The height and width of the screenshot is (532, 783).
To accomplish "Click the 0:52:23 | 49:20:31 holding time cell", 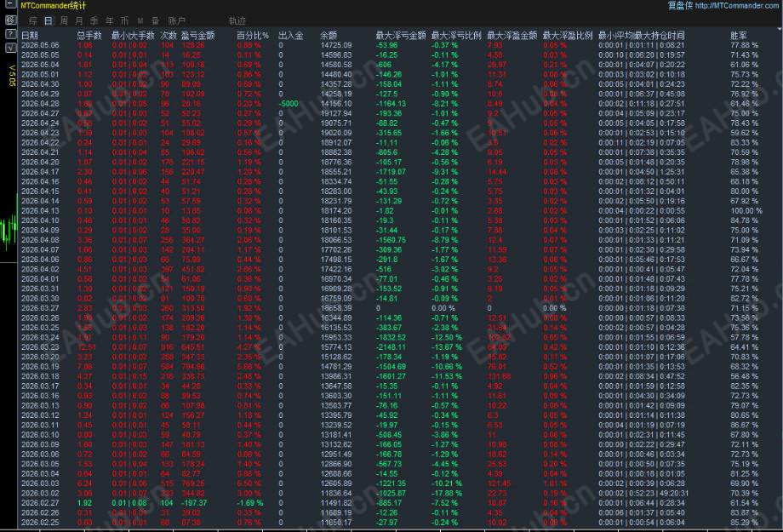I will coord(643,493).
